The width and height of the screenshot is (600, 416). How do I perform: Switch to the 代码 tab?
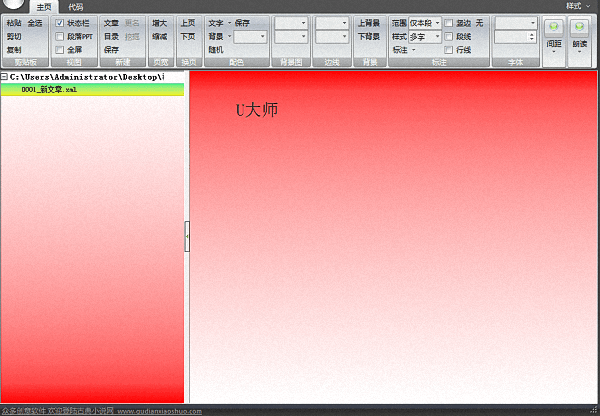tap(75, 7)
